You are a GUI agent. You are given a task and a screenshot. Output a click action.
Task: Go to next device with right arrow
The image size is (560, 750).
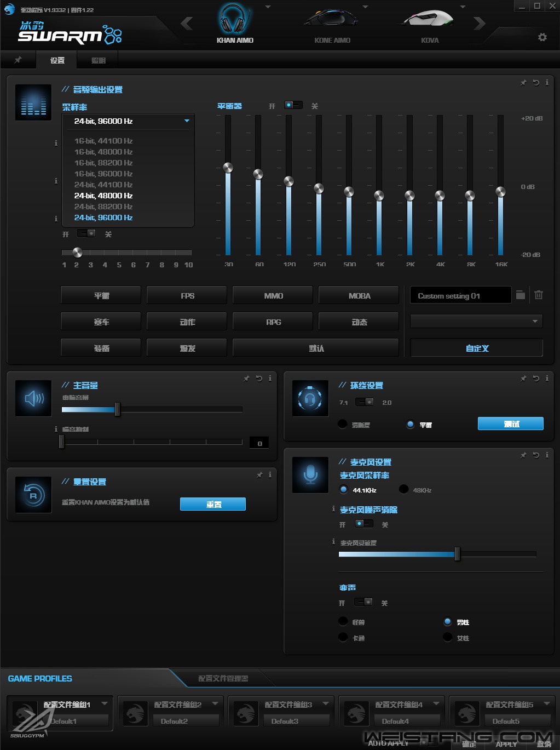[x=479, y=23]
